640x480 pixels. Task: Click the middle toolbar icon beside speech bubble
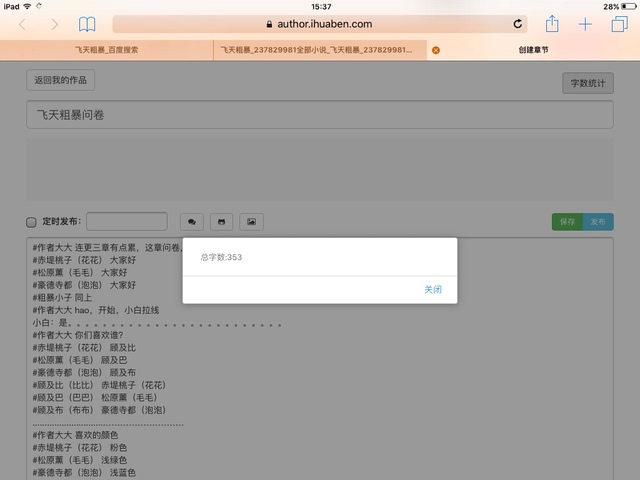[222, 221]
